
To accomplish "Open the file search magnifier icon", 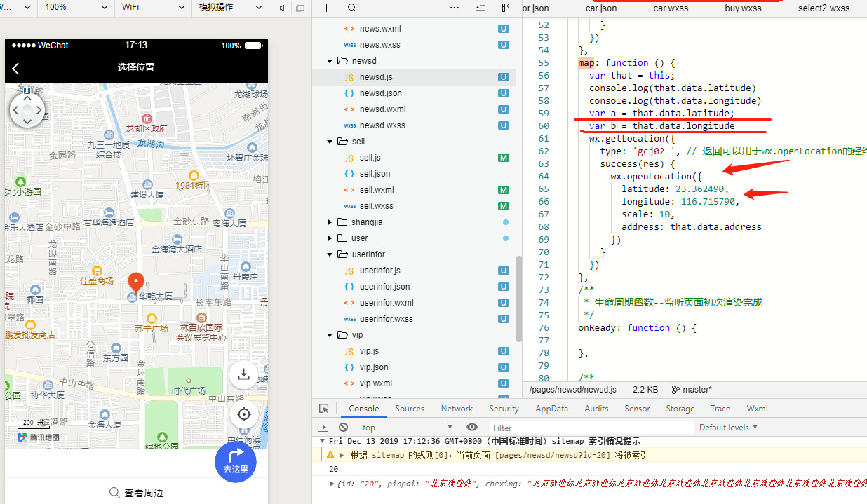I will 352,8.
